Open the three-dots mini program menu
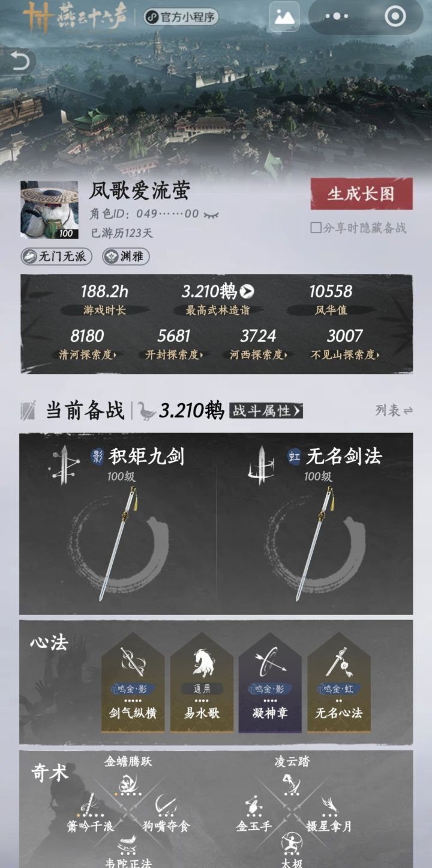432x868 pixels. pos(340,17)
